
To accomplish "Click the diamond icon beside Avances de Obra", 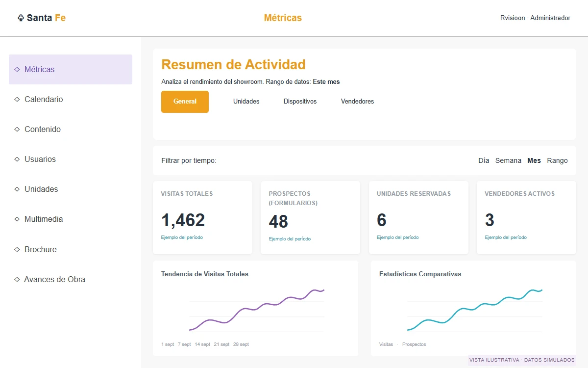I will point(17,280).
